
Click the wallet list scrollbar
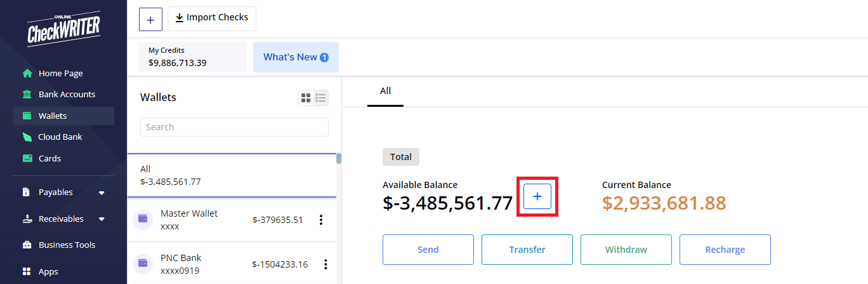click(x=339, y=159)
